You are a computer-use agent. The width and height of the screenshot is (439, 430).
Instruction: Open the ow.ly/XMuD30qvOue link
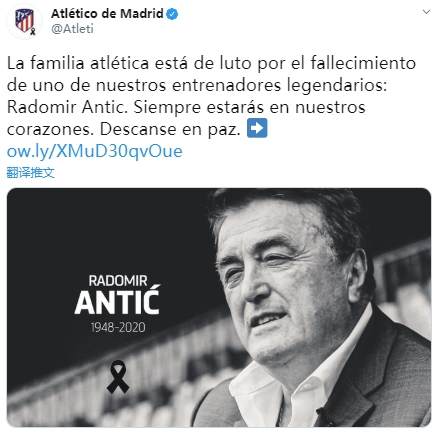(x=95, y=151)
